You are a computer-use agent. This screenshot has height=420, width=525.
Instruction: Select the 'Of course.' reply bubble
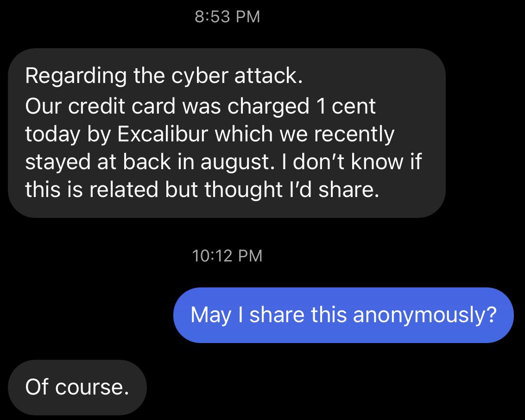pos(77,388)
